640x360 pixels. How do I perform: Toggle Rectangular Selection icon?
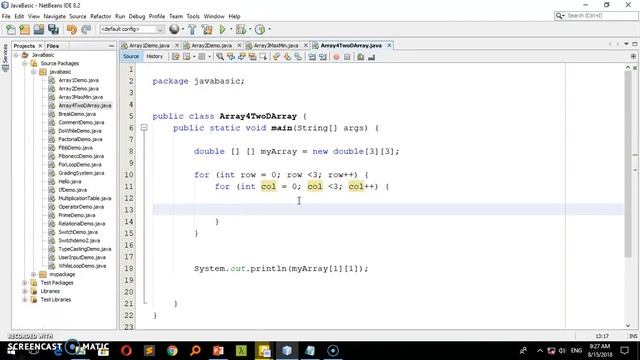[263, 57]
